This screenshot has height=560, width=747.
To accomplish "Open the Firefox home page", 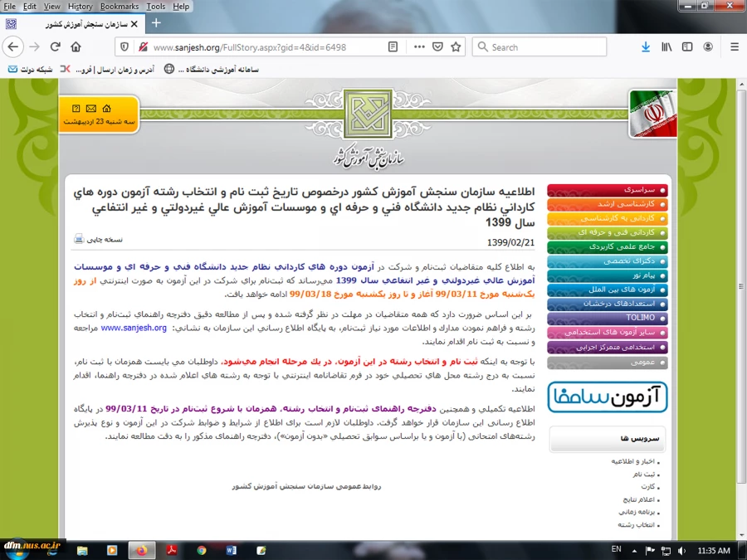I will click(76, 46).
